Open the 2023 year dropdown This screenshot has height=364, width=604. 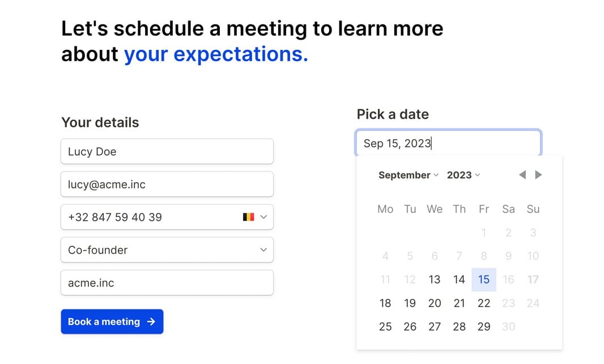(463, 175)
